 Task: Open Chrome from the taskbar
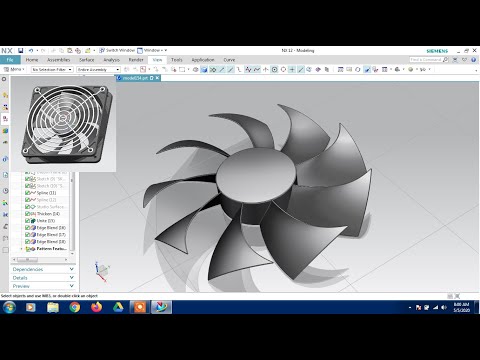coord(75,307)
